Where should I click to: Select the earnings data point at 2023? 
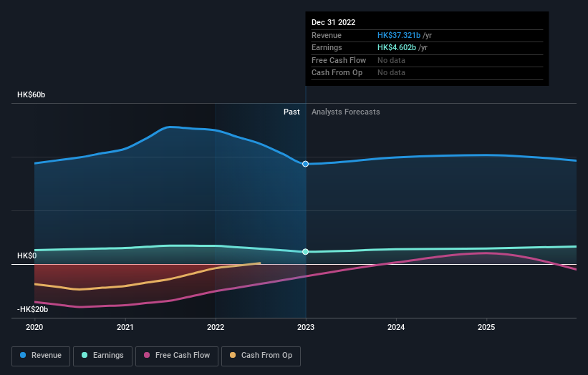coord(306,252)
